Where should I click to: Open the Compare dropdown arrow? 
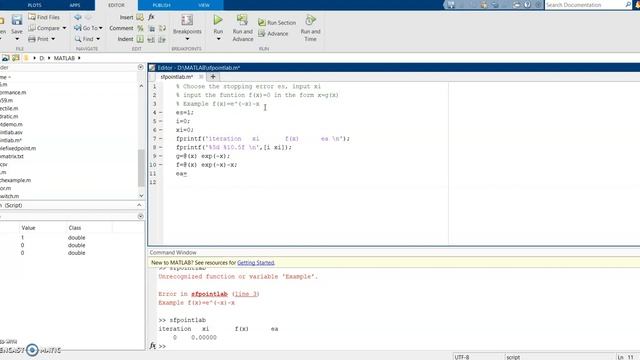coord(64,28)
